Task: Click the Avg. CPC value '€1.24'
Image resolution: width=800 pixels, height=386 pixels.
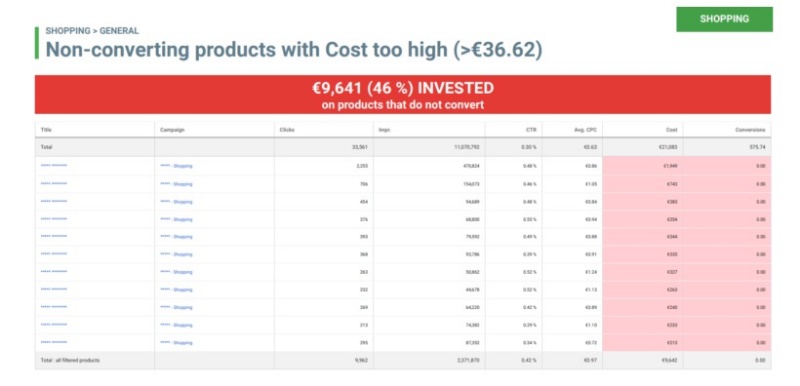Action: tap(591, 272)
